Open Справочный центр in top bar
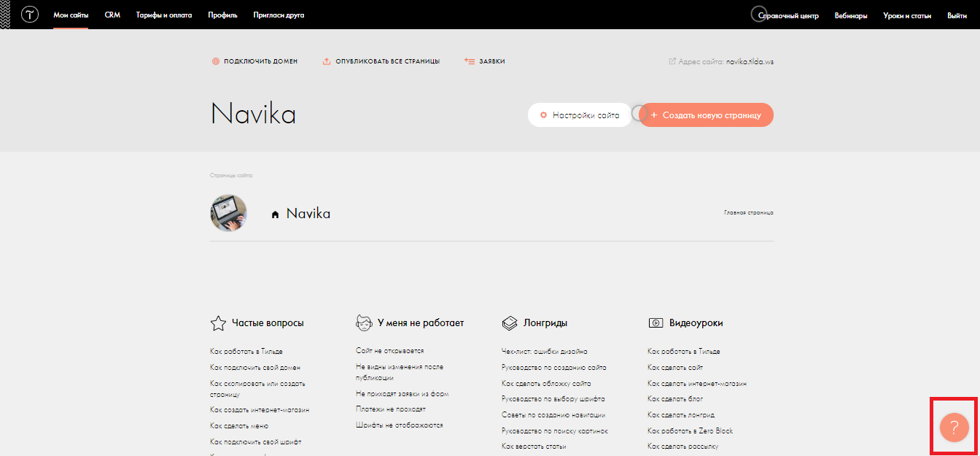This screenshot has height=456, width=980. [x=788, y=15]
